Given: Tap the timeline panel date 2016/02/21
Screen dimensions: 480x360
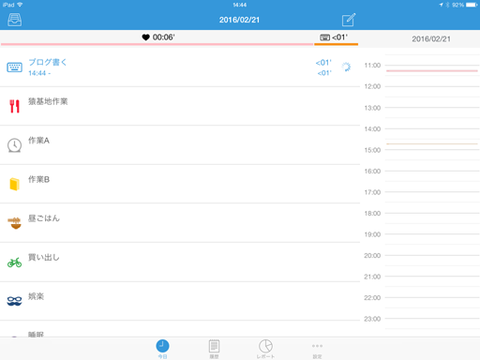Looking at the screenshot, I should (x=431, y=39).
